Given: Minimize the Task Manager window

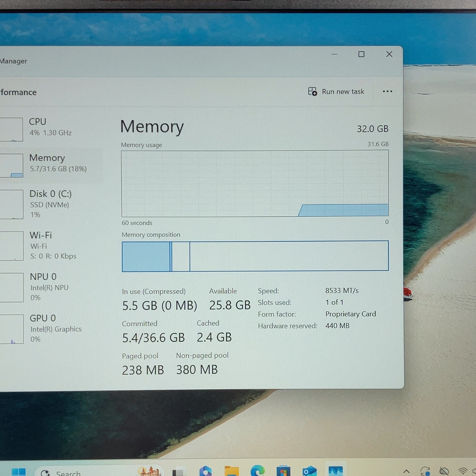Looking at the screenshot, I should click(x=334, y=54).
